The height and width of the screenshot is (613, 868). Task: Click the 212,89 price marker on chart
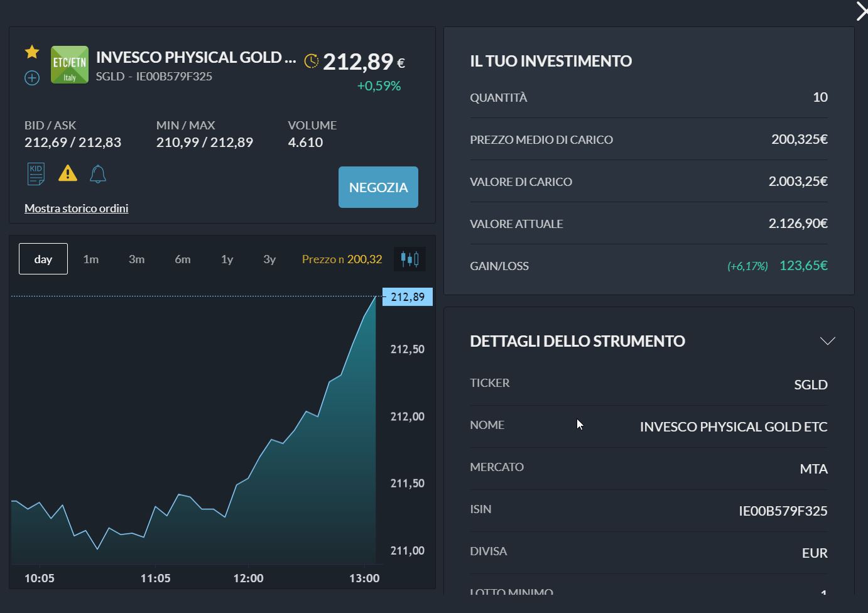coord(408,296)
